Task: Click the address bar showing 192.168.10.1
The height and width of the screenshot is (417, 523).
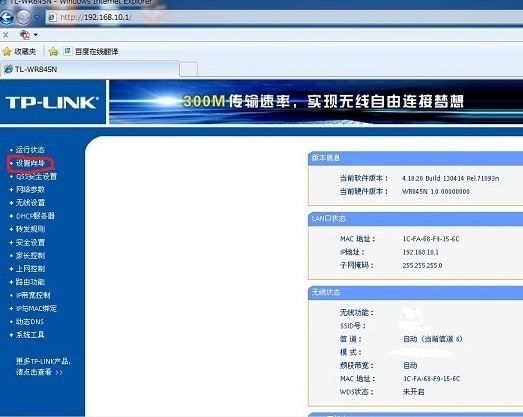Action: pos(284,17)
